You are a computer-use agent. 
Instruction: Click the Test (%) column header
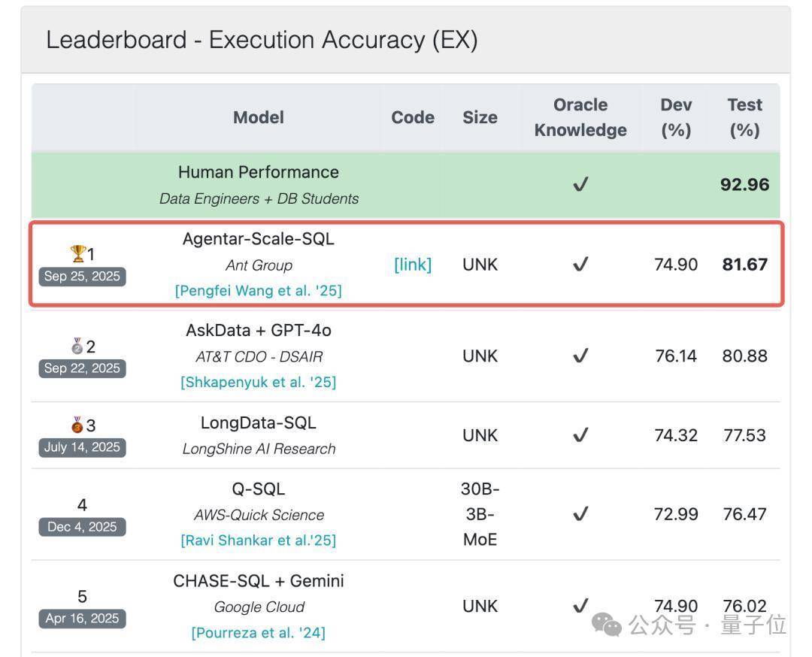click(744, 117)
